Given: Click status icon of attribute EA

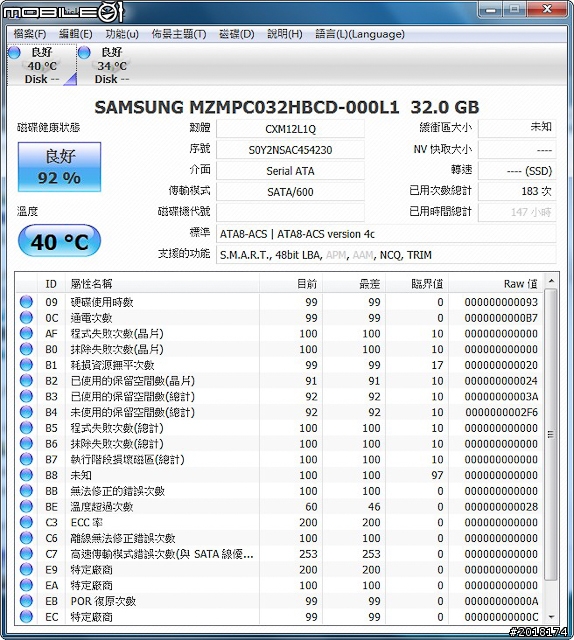Looking at the screenshot, I should 26,585.
